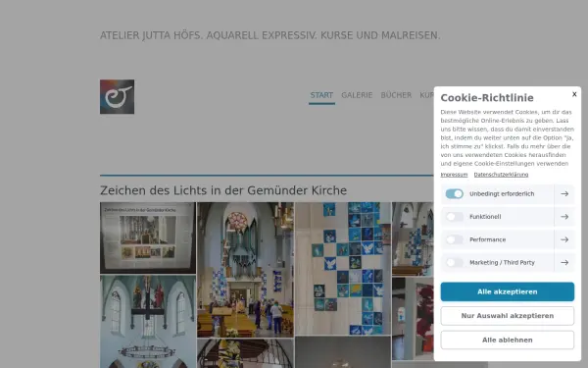Open the Impressum link
This screenshot has height=368, width=588.
454,175
